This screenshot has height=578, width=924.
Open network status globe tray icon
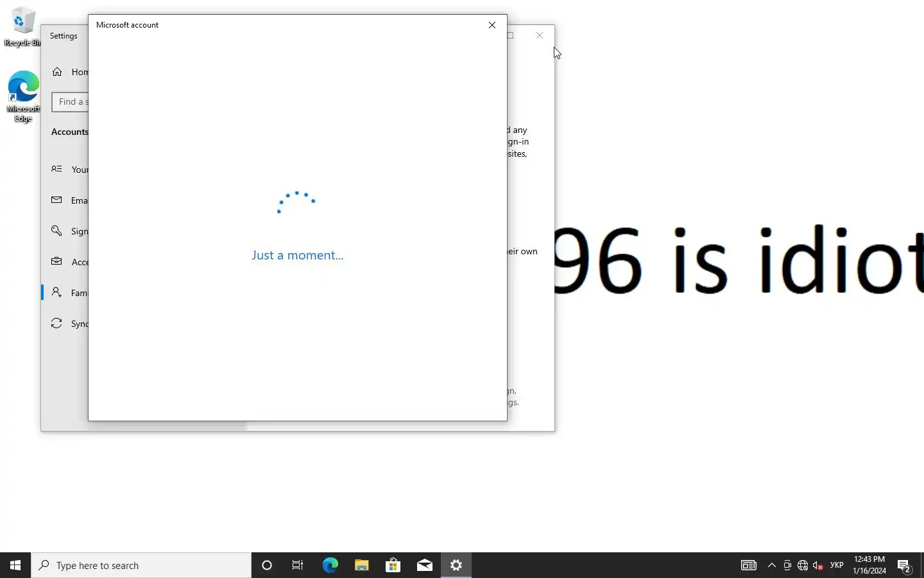[x=803, y=565]
